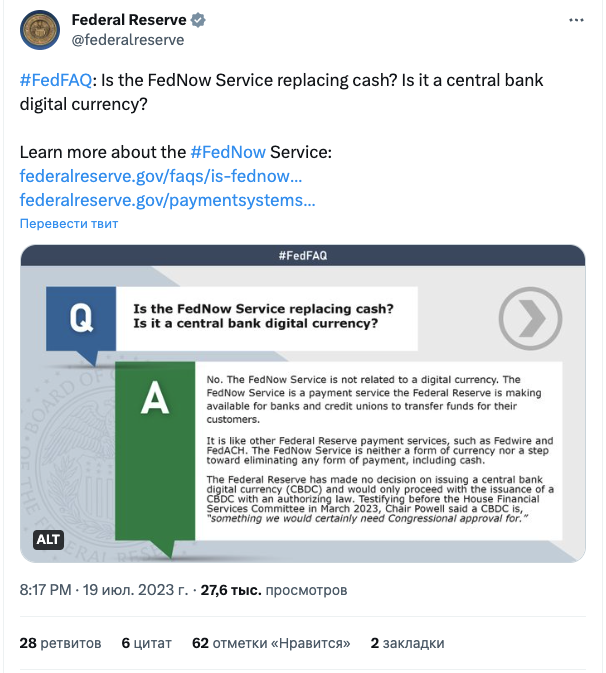The height and width of the screenshot is (673, 606).
Task: Click the Federal Reserve profile avatar
Action: (x=41, y=30)
